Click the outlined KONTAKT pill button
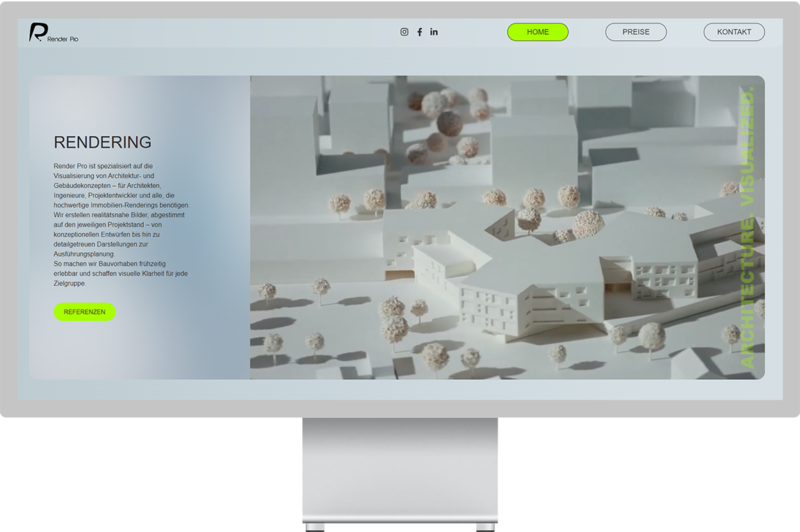This screenshot has width=800, height=532. [734, 31]
